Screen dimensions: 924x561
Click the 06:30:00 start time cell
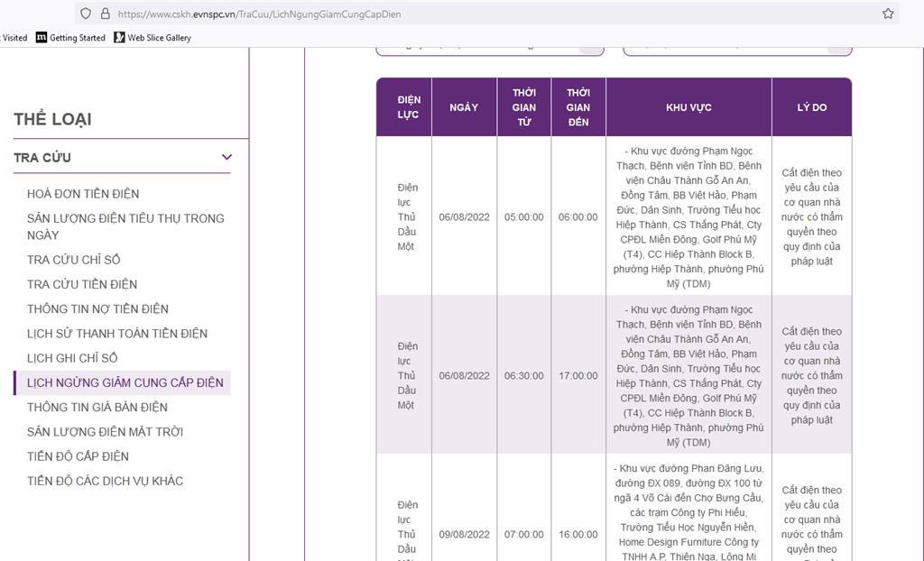(524, 375)
